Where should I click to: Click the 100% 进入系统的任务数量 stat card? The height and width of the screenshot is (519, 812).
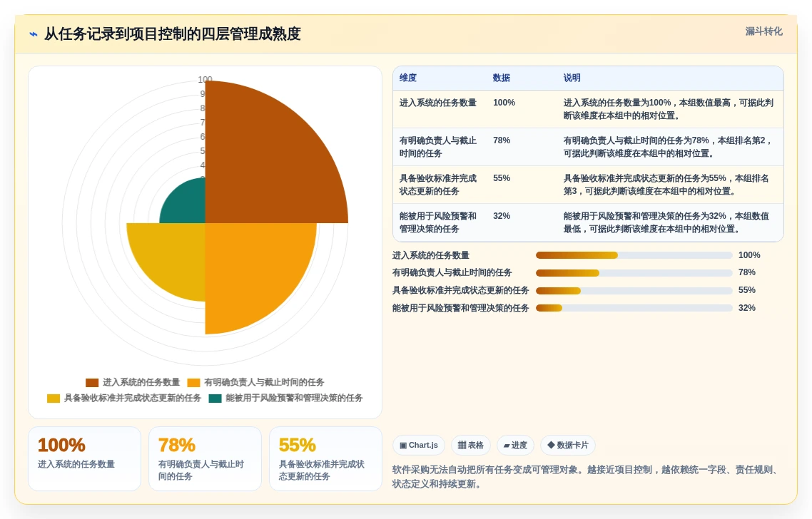pos(84,458)
